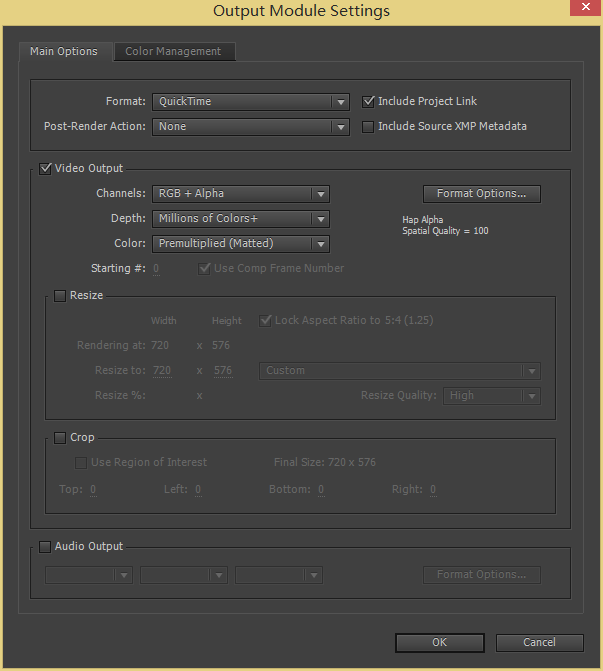Click the crop Top value field
603x671 pixels.
tap(93, 490)
